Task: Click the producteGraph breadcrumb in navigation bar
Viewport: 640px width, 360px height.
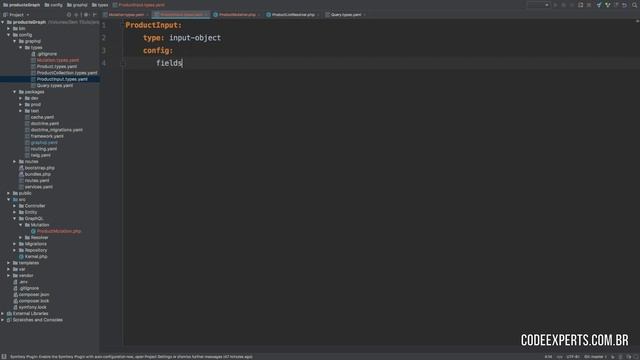Action: 22,5
